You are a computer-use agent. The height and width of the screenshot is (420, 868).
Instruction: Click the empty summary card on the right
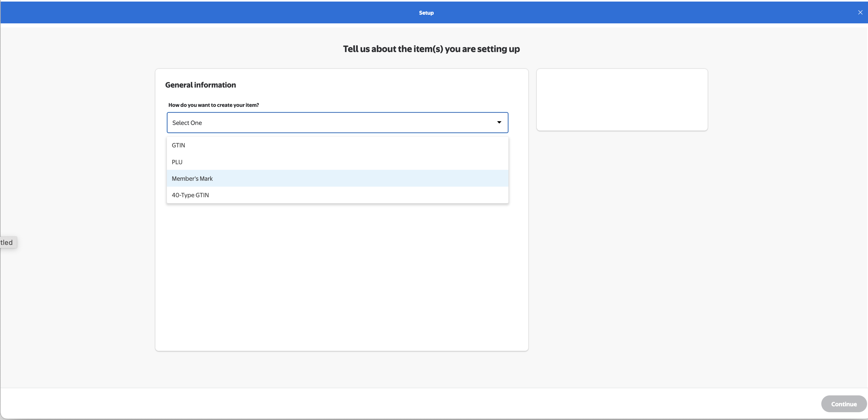click(622, 99)
